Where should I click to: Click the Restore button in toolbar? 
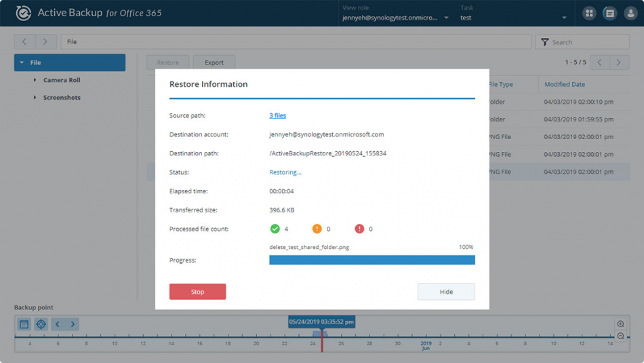coord(167,62)
